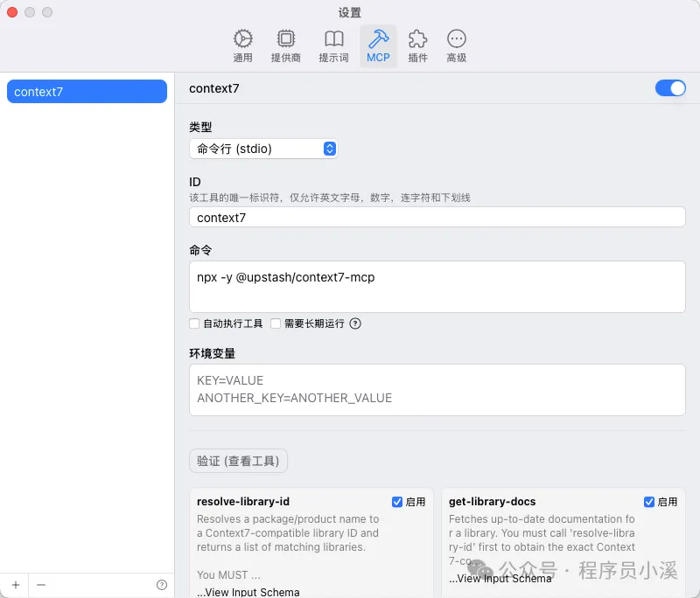The image size is (700, 598).
Task: Uncheck 启用 for get-library-docs tool
Action: click(649, 502)
